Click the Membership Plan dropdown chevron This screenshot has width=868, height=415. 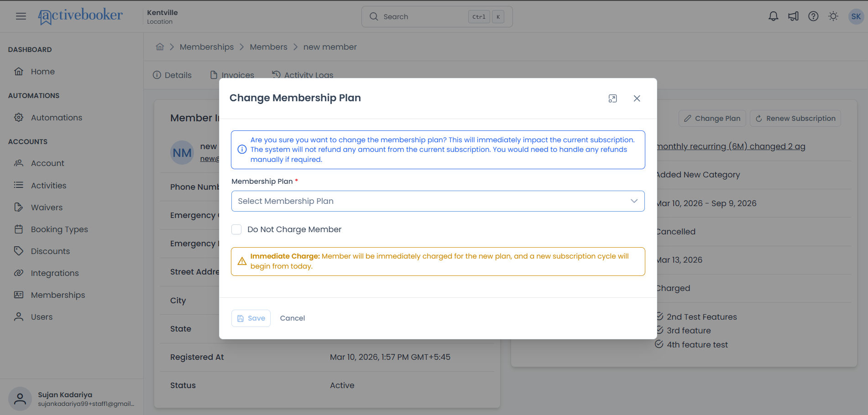click(x=634, y=201)
